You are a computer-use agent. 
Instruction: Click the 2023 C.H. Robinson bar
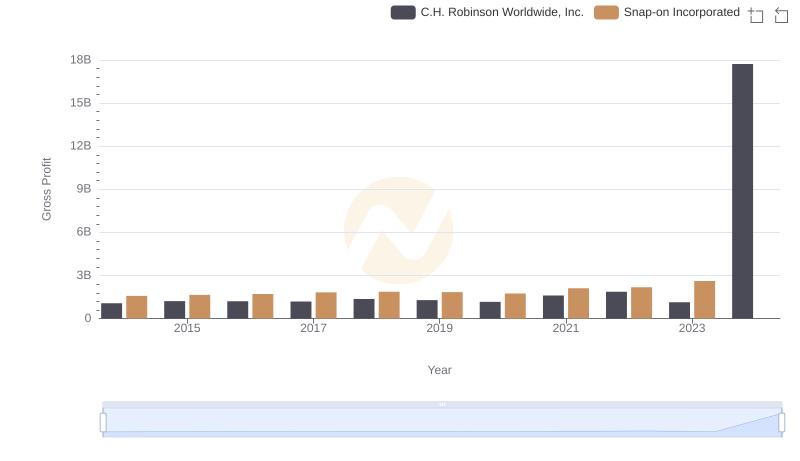tap(679, 310)
